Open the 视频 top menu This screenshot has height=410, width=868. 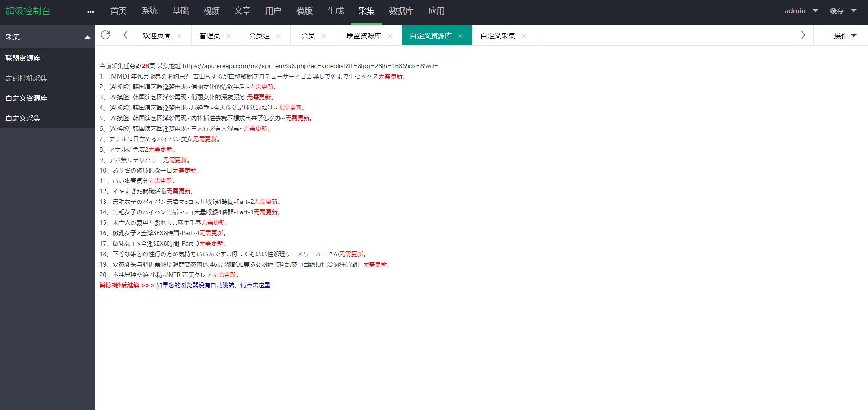[x=211, y=11]
